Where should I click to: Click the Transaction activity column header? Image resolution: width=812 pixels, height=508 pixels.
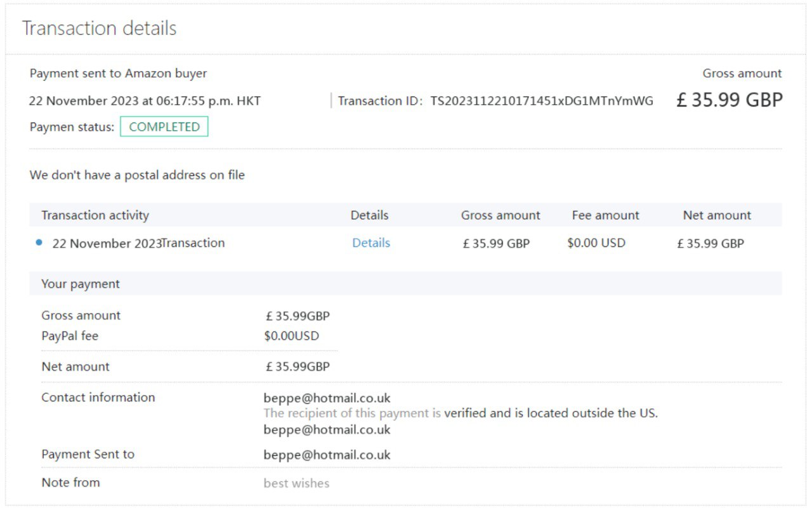tap(95, 215)
